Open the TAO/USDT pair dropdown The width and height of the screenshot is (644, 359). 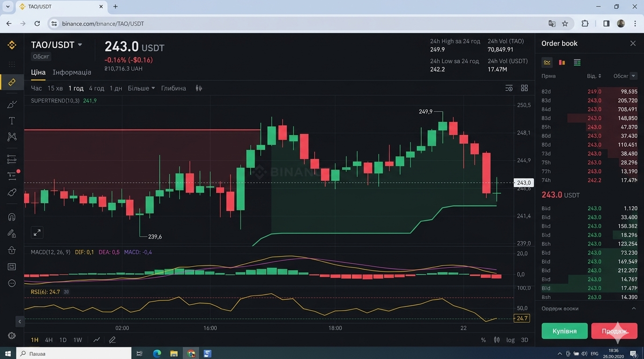(80, 45)
